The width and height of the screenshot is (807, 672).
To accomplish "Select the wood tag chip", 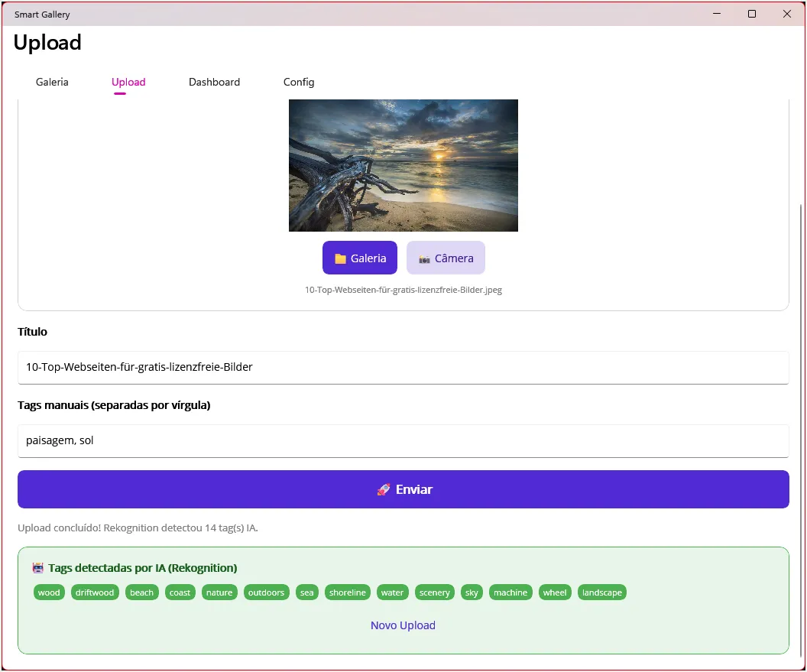I will coord(49,592).
